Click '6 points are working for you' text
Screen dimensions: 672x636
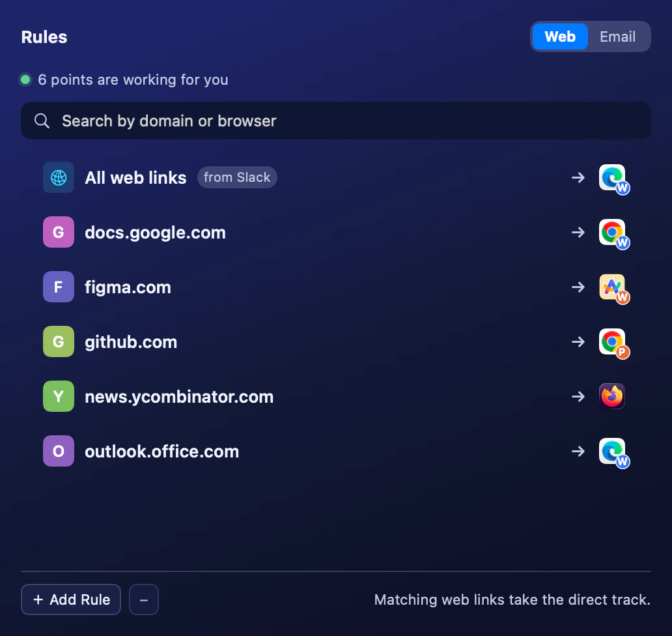pyautogui.click(x=133, y=79)
